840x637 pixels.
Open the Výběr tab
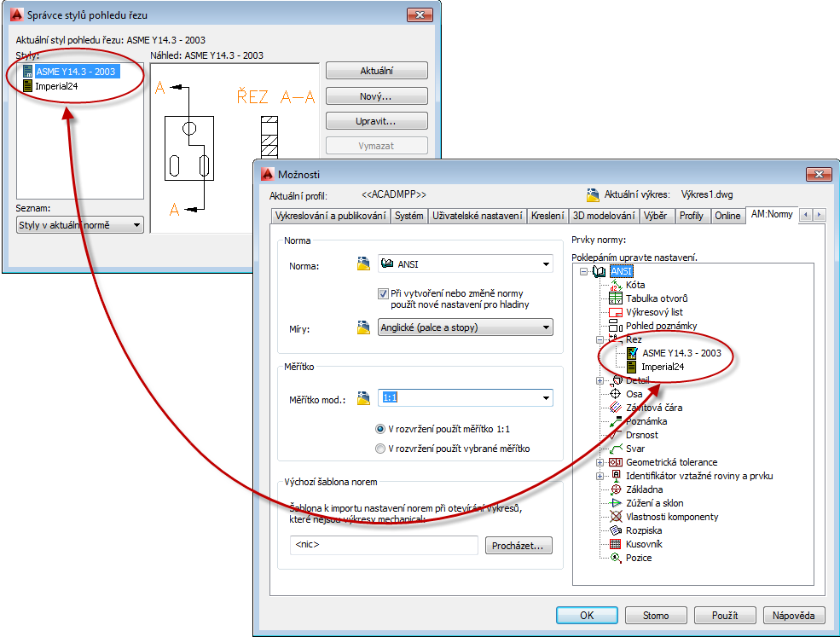coord(655,216)
